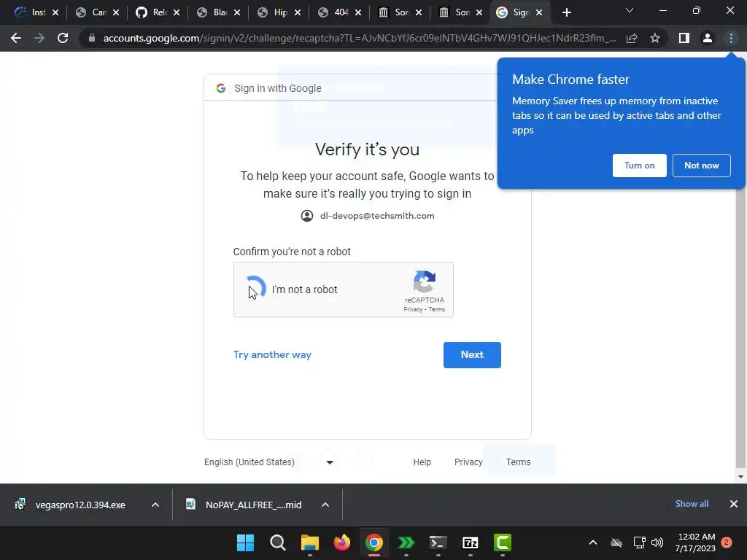The height and width of the screenshot is (560, 747).
Task: Open the tab search chevron
Action: [x=630, y=10]
